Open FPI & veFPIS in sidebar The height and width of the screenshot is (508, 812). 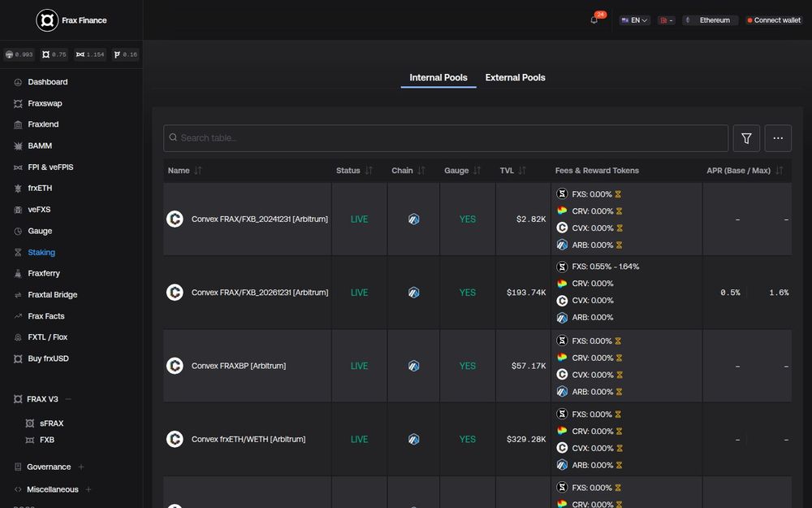[50, 167]
